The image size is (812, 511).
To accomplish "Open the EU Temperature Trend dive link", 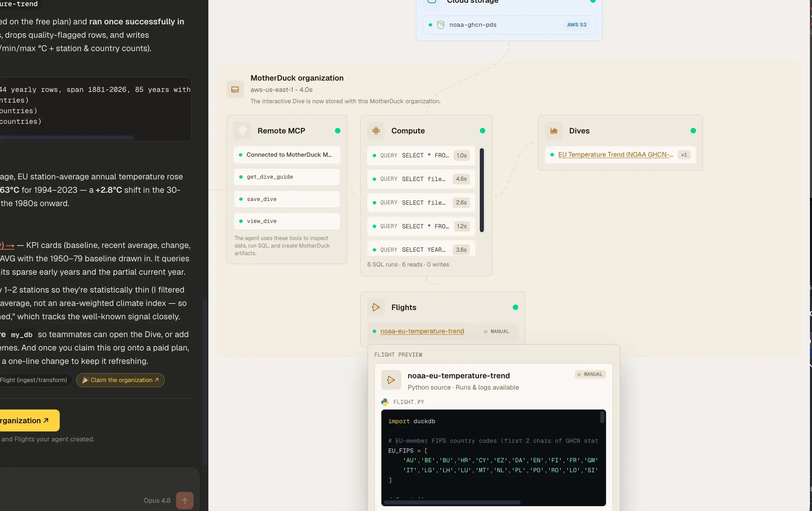I will (616, 155).
